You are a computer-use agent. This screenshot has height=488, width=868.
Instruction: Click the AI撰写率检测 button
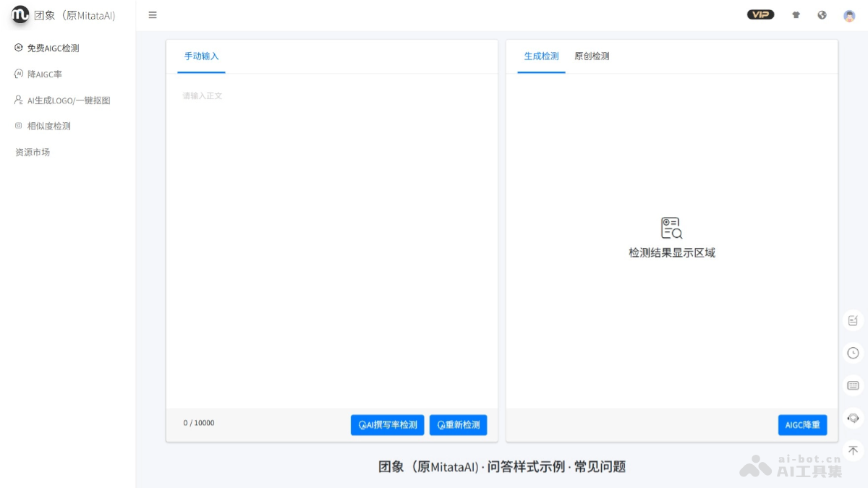[387, 424]
